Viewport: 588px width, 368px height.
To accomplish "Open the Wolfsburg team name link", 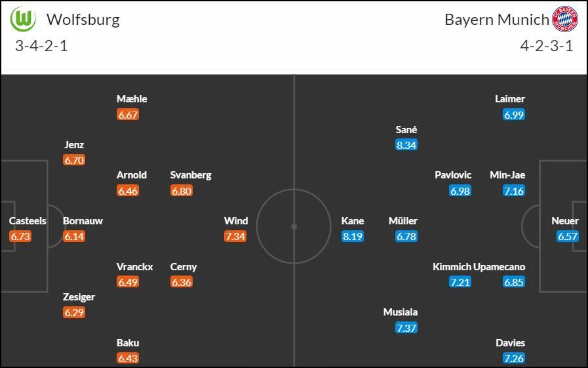I will pos(83,20).
